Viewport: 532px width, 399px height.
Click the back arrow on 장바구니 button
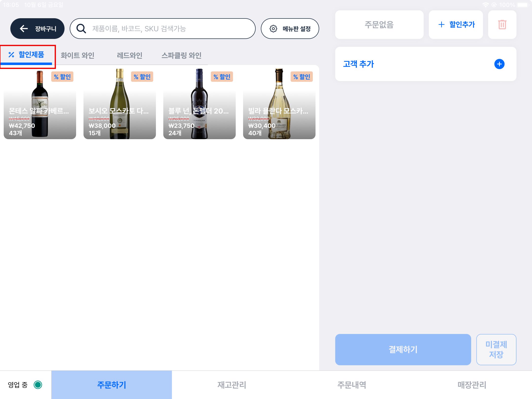tap(24, 29)
